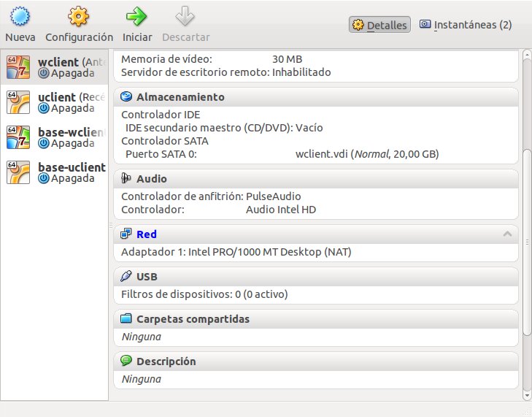Screen dimensions: 532x417
Task: Click the USB plug icon
Action: (126, 276)
